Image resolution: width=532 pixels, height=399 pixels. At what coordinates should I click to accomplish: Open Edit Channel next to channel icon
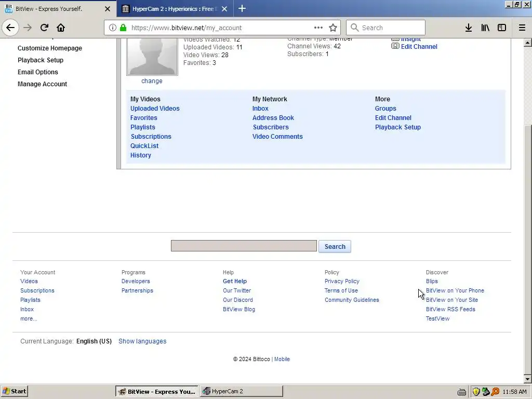(419, 46)
